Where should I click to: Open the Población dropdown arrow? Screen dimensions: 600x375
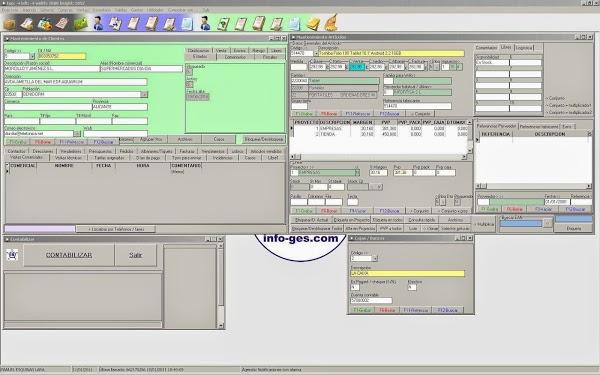[x=144, y=94]
